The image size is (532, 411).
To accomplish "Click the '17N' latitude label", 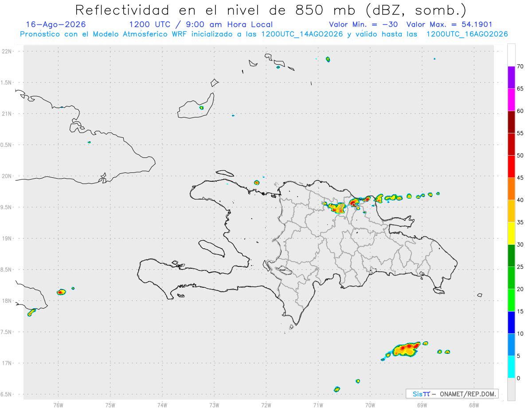I will click(x=8, y=363).
